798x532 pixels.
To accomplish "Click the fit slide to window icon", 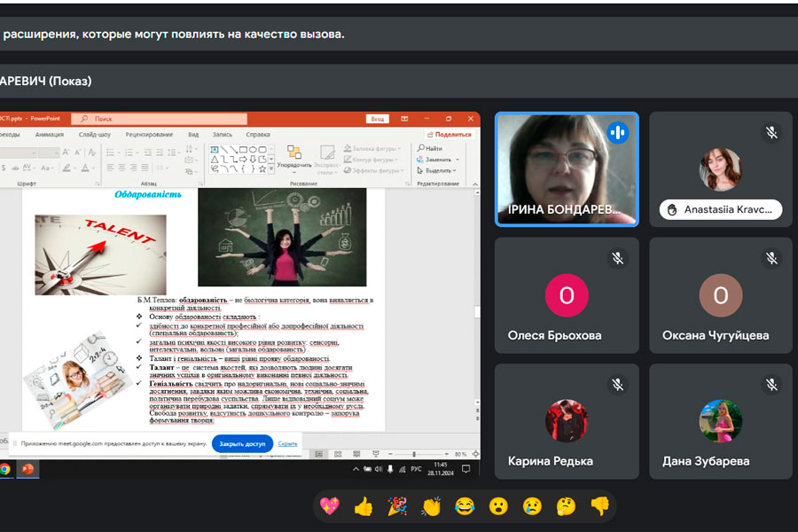I will click(475, 454).
